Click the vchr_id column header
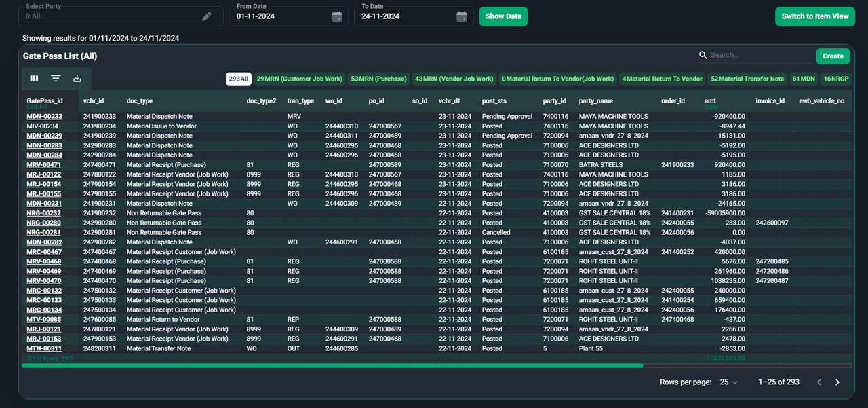The width and height of the screenshot is (868, 408). 94,100
